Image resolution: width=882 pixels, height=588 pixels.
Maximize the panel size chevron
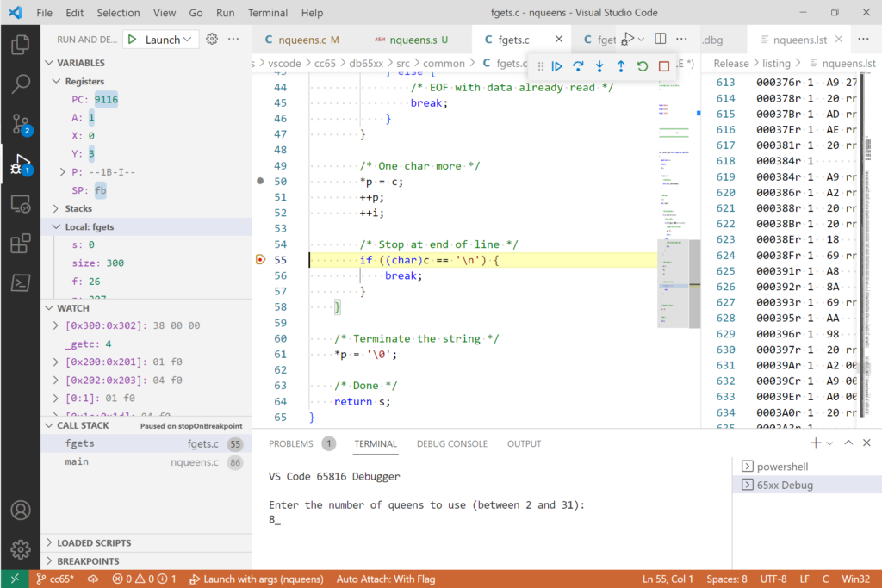848,443
